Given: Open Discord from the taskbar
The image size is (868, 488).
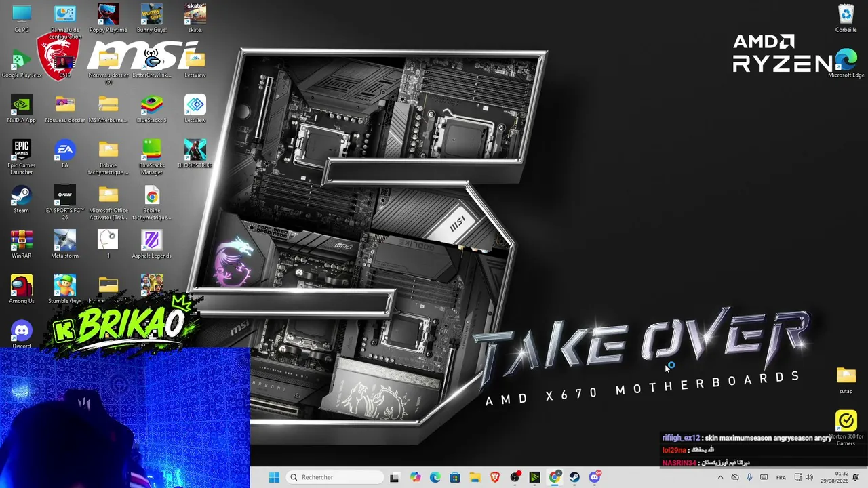Looking at the screenshot, I should point(595,477).
